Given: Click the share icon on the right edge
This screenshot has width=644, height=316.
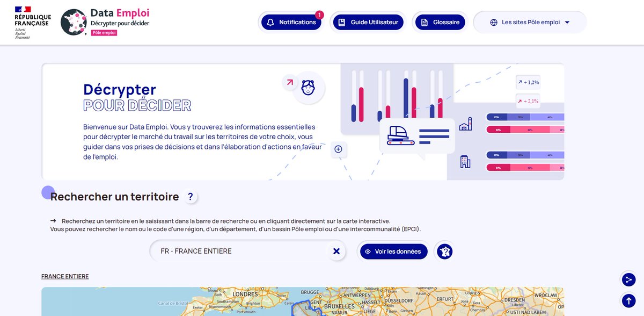Looking at the screenshot, I should click(x=628, y=279).
